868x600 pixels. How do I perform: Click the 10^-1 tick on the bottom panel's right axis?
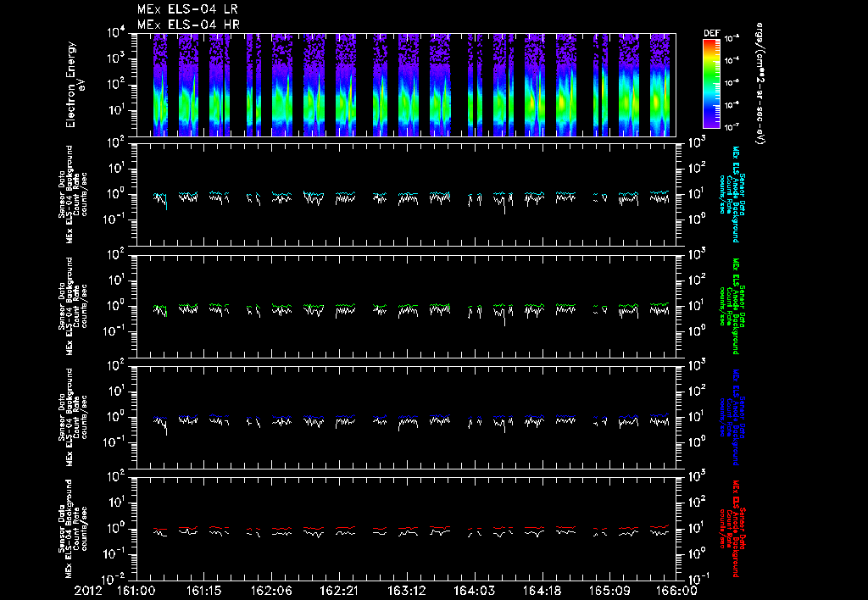point(699,580)
